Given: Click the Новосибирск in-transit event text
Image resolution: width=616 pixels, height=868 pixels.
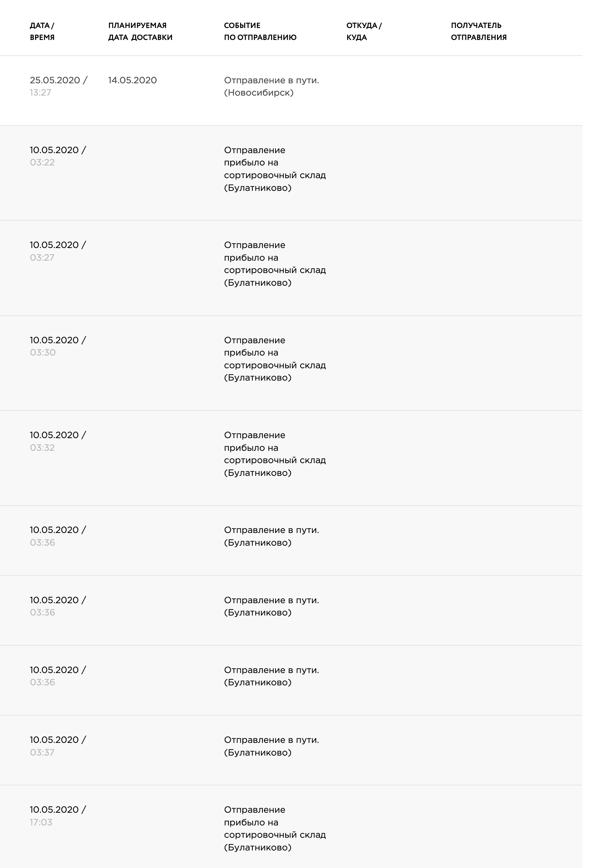Looking at the screenshot, I should click(x=271, y=87).
